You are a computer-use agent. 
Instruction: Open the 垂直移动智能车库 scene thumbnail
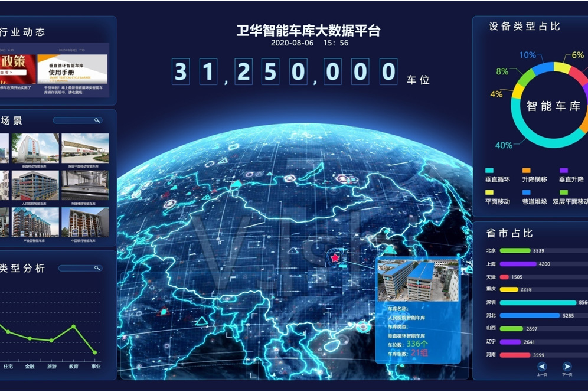[x=35, y=148]
